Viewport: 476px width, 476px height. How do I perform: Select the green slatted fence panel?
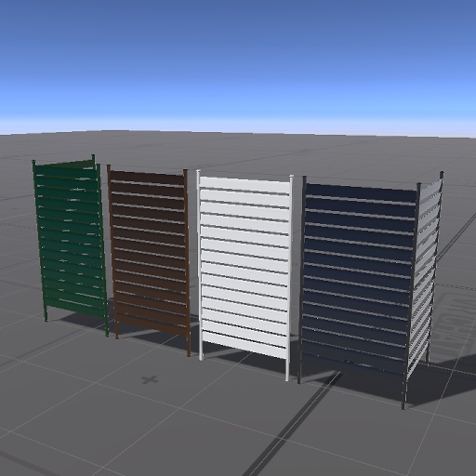(x=71, y=245)
